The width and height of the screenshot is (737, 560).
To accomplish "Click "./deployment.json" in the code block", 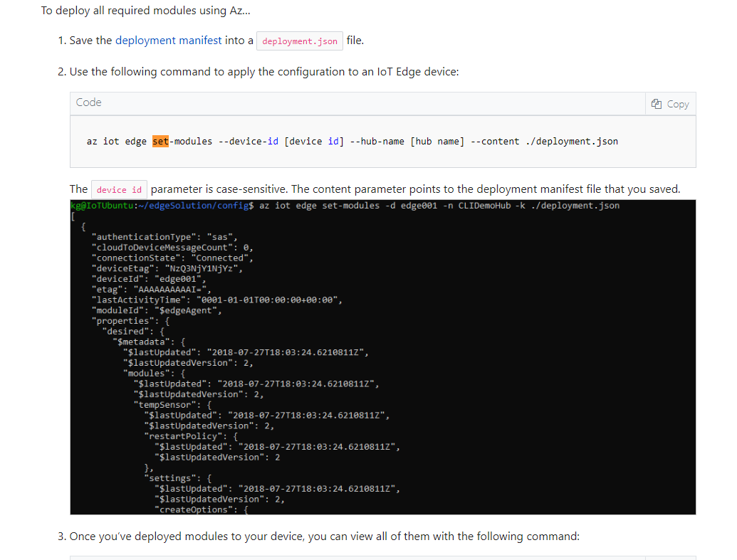I will pyautogui.click(x=572, y=142).
